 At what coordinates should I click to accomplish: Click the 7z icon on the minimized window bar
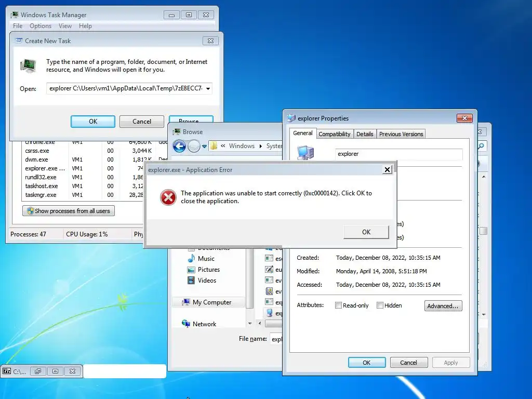7,371
